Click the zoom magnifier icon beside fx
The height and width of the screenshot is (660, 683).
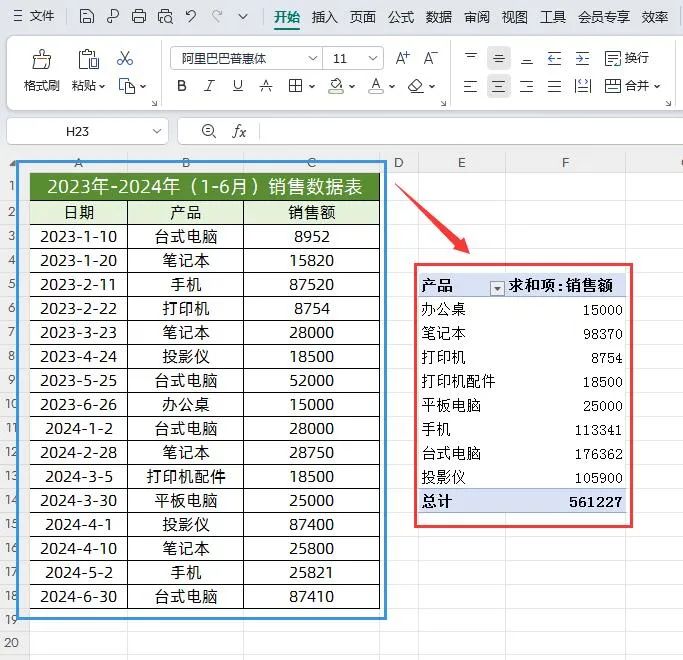208,131
